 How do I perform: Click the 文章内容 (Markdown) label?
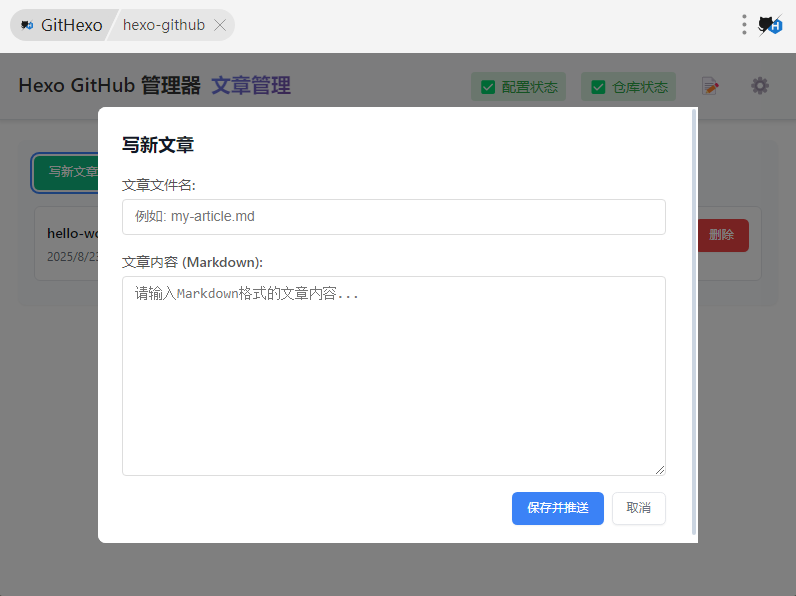click(192, 262)
